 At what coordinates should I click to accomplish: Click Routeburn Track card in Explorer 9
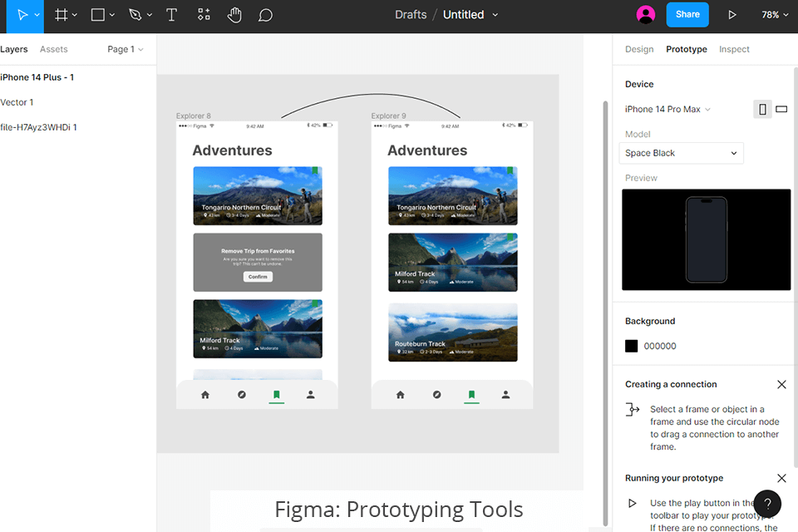[452, 332]
